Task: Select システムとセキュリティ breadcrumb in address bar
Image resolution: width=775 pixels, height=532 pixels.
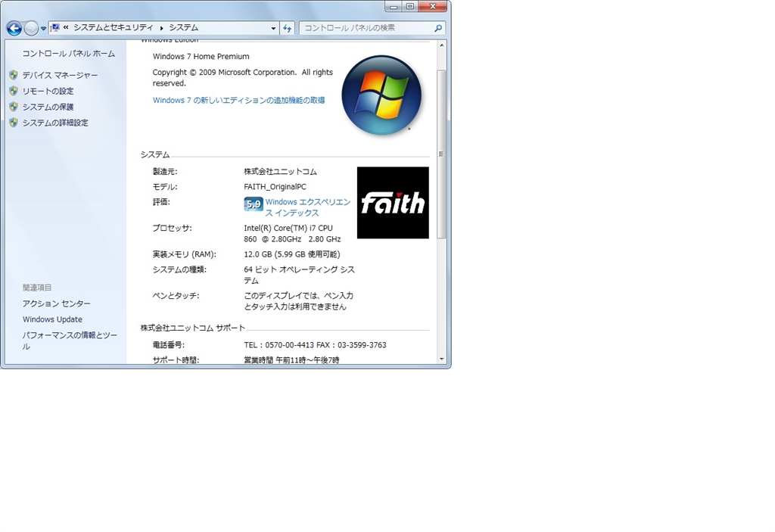Action: [114, 28]
